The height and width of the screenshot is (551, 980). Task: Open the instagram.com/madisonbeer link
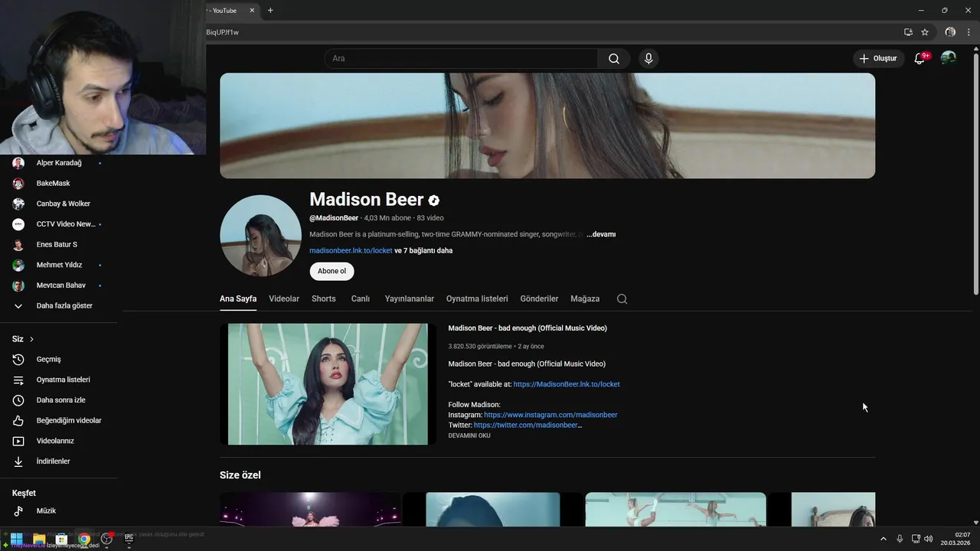click(550, 415)
